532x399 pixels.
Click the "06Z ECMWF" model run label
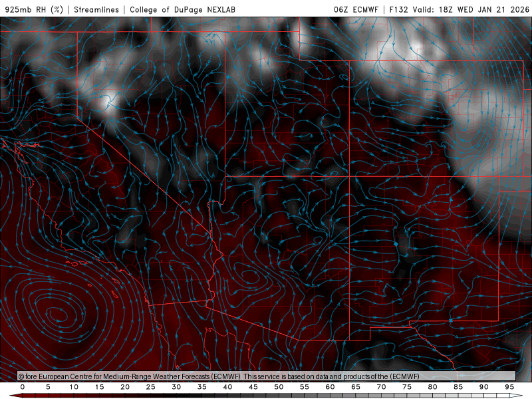click(x=356, y=10)
